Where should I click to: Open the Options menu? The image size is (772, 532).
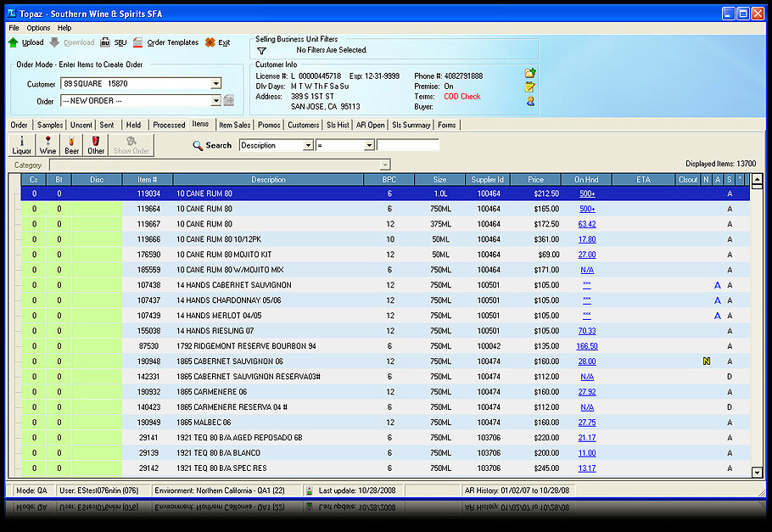(38, 28)
